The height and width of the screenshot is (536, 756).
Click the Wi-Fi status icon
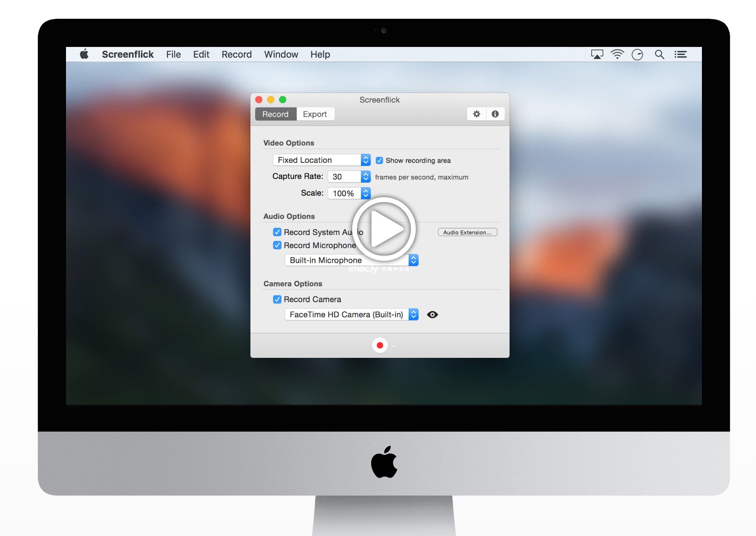[617, 54]
